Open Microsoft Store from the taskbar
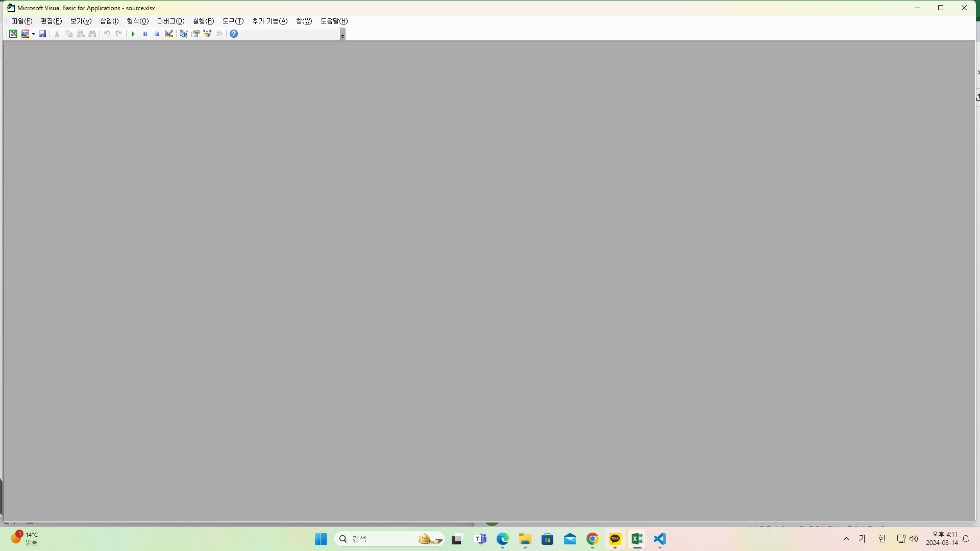The height and width of the screenshot is (551, 980). [548, 539]
